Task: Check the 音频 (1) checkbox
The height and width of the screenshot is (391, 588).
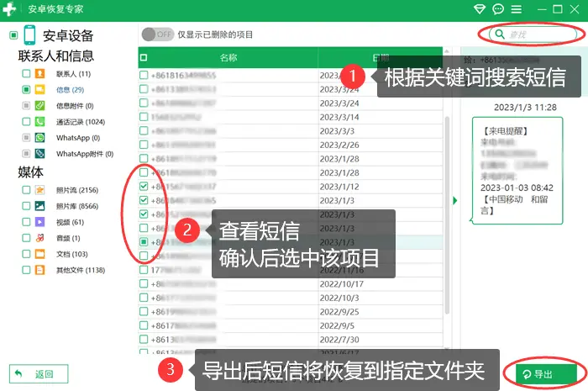Action: click(x=26, y=238)
